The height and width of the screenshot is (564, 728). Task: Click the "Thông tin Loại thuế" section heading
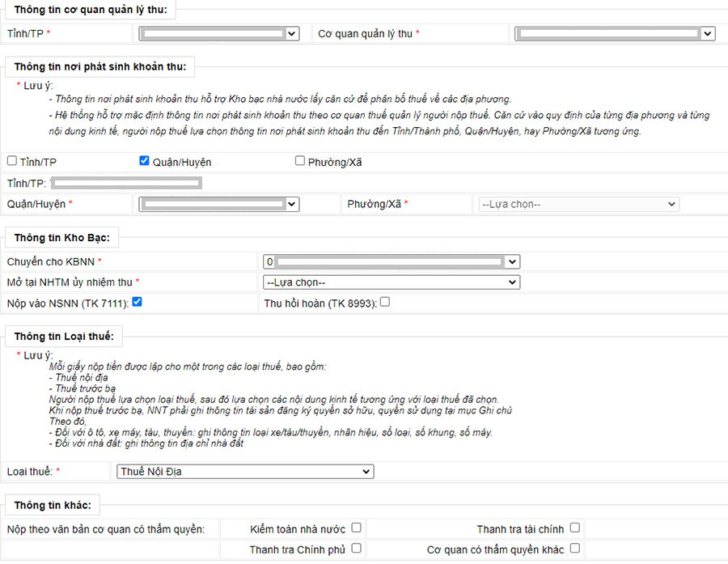(64, 336)
